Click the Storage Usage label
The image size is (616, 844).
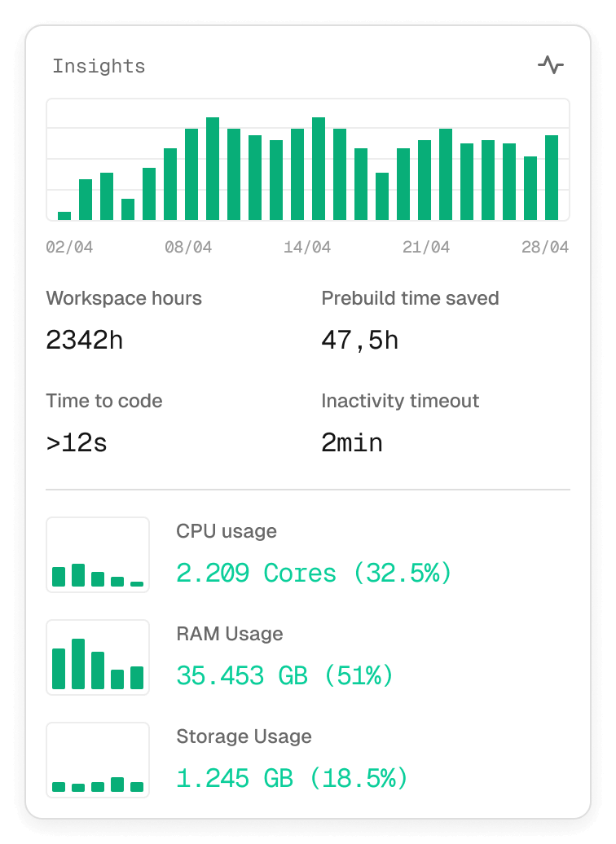tap(244, 736)
